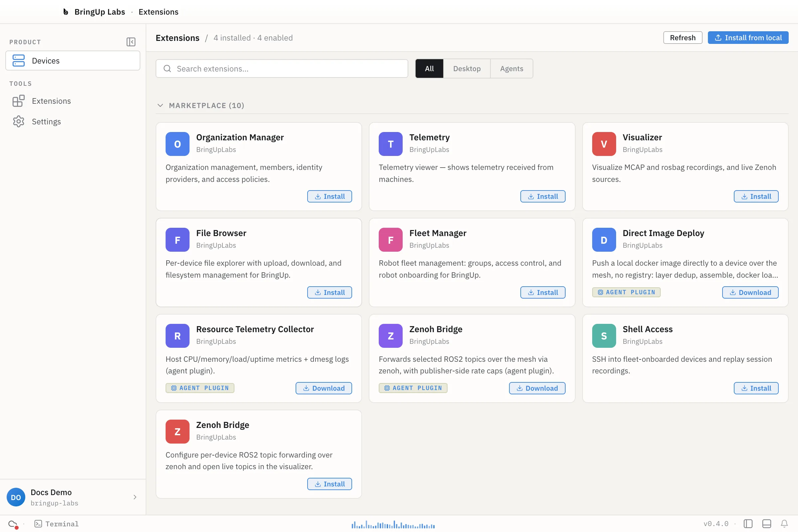Image resolution: width=798 pixels, height=532 pixels.
Task: Click the Fleet Manager pink F icon
Action: 390,240
